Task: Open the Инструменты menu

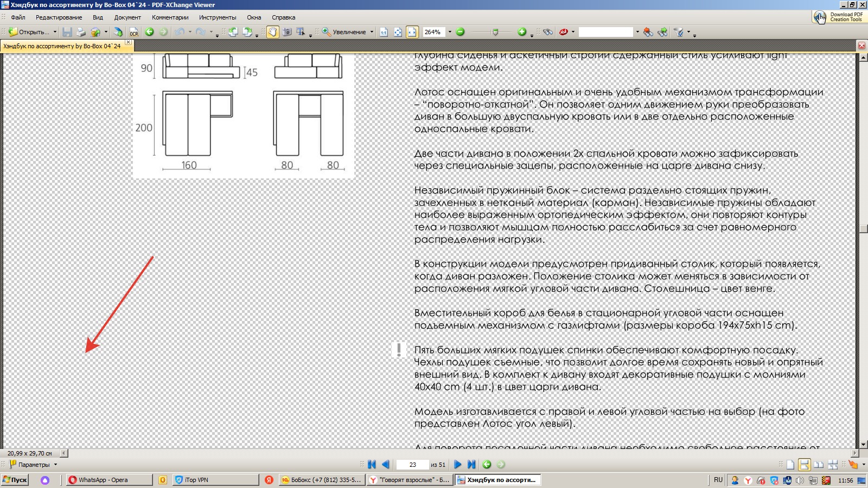Action: click(x=218, y=17)
